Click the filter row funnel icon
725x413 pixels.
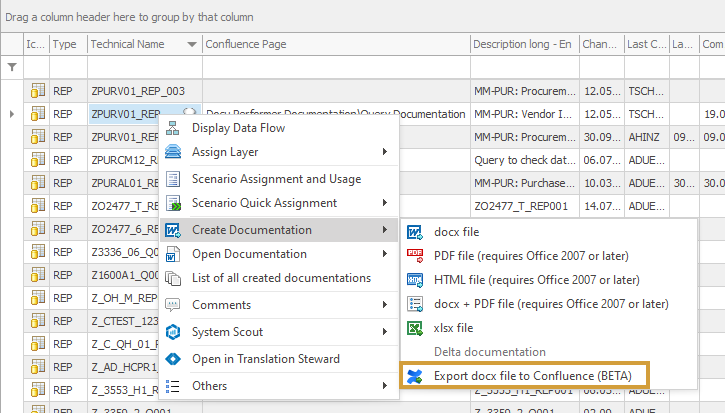tap(12, 67)
